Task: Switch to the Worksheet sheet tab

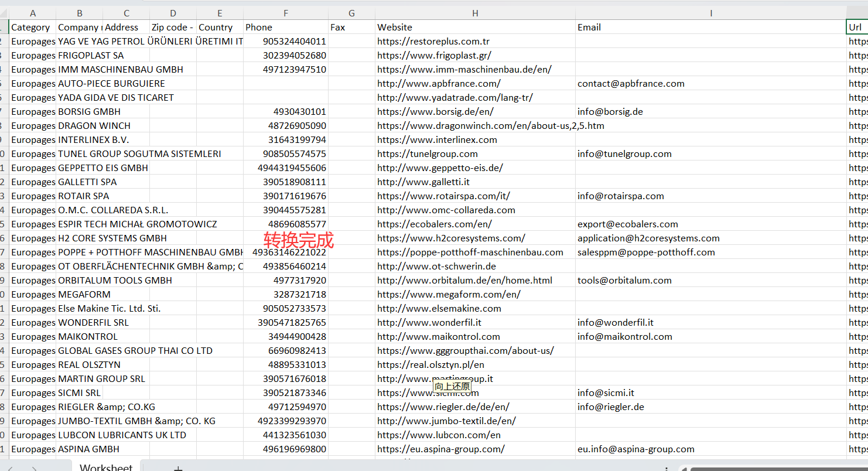Action: click(106, 466)
